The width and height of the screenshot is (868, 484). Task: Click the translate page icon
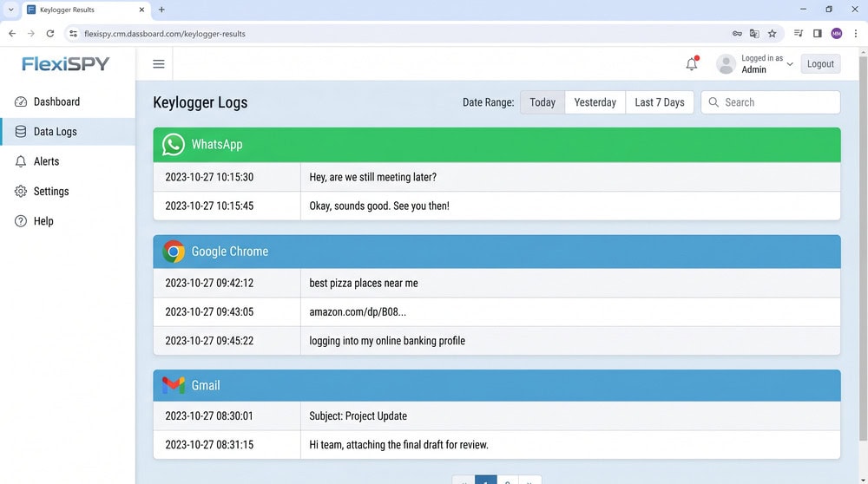pyautogui.click(x=754, y=34)
